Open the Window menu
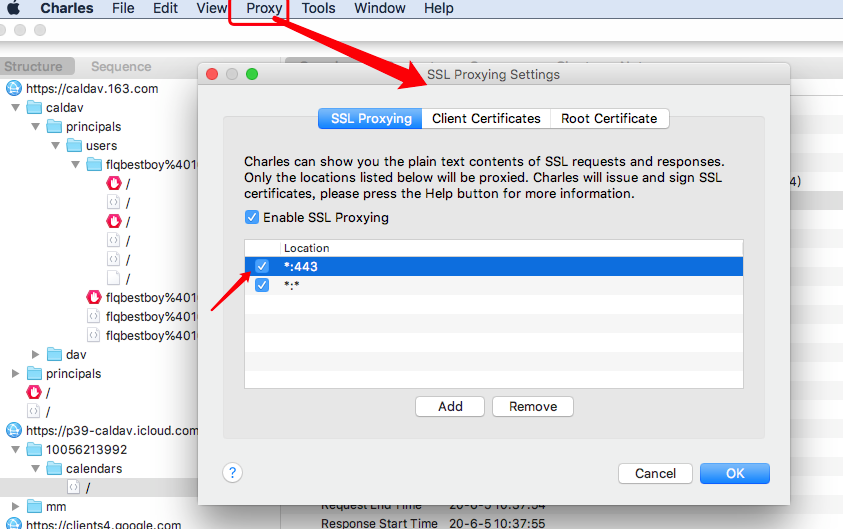 [380, 8]
